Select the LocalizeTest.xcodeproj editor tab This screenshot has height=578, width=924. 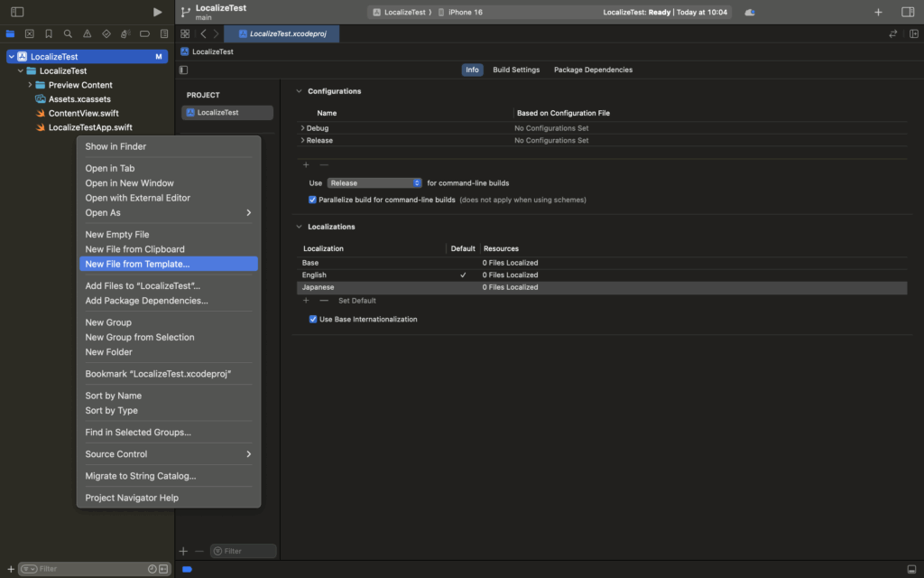click(282, 33)
